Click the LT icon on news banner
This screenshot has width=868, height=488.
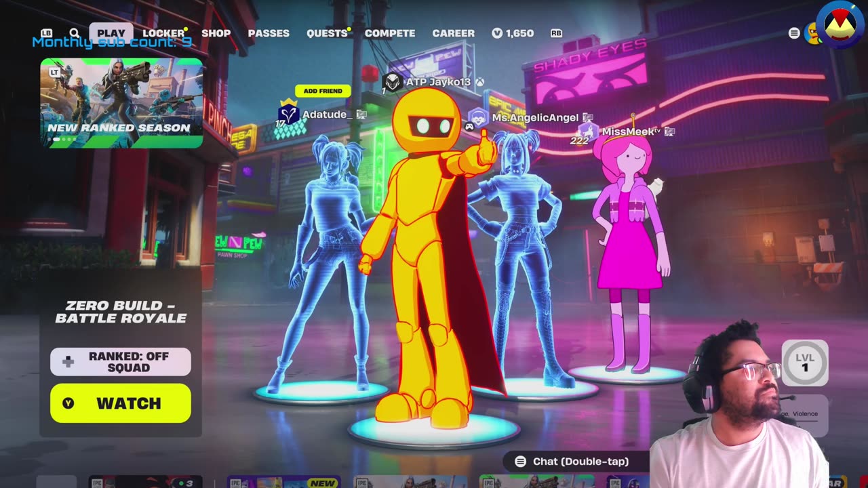55,73
